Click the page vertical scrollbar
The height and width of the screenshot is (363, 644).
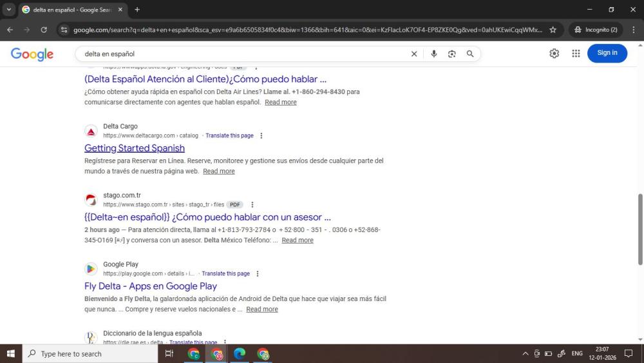639,229
